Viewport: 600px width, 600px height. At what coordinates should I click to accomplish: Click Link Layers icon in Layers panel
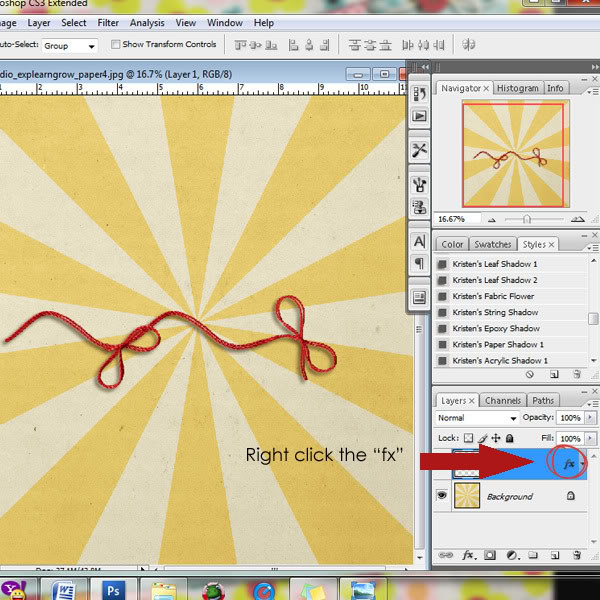(x=445, y=555)
